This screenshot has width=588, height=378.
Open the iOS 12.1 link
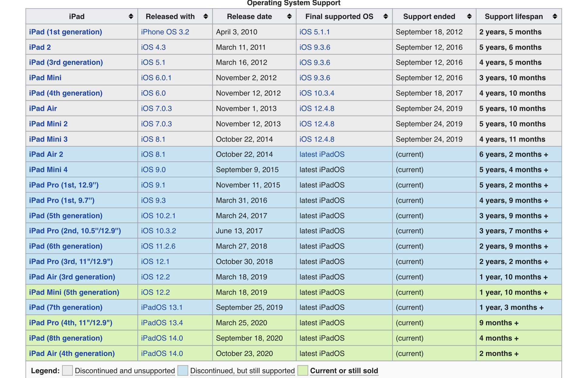click(x=155, y=261)
